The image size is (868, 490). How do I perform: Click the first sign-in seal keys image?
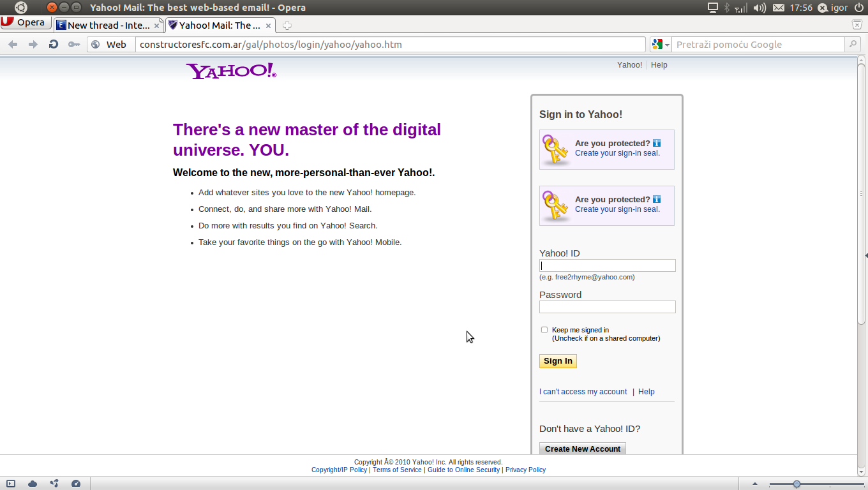[x=555, y=150]
